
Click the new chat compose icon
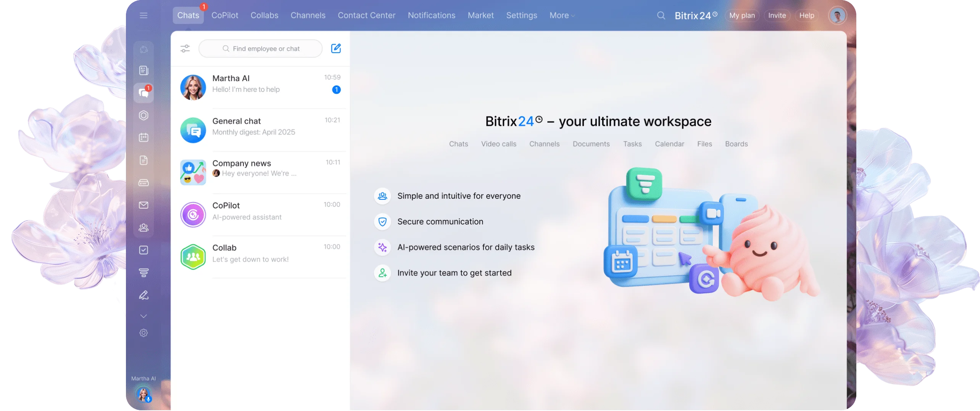coord(335,48)
